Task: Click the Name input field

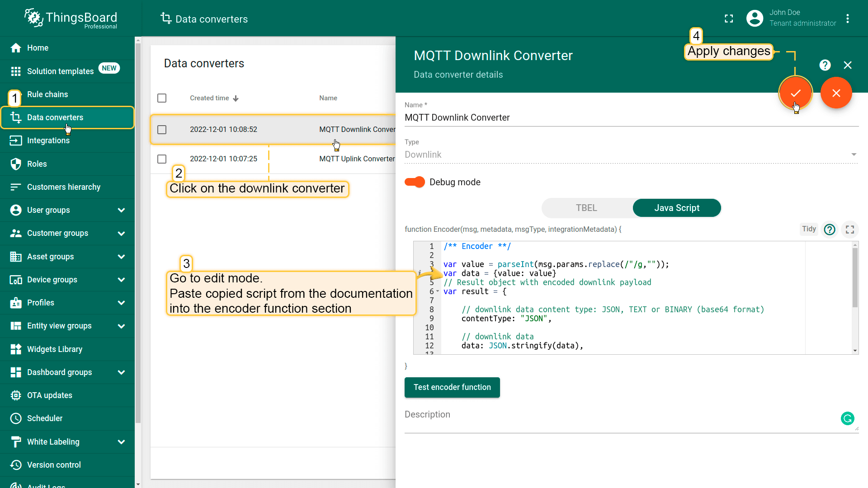Action: coord(632,117)
